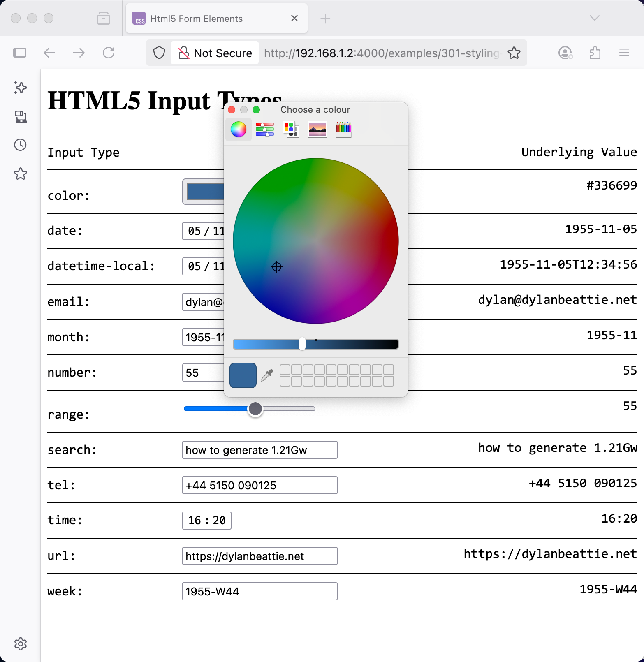Viewport: 644px width, 662px height.
Task: Click the tel input field
Action: (x=260, y=485)
